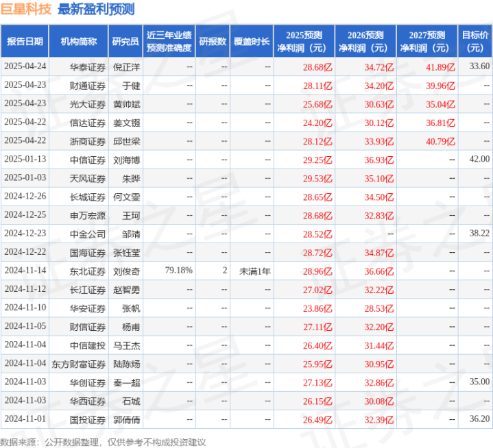
Task: Select the 2024-12-23 中金公司 date cell
Action: coord(25,233)
